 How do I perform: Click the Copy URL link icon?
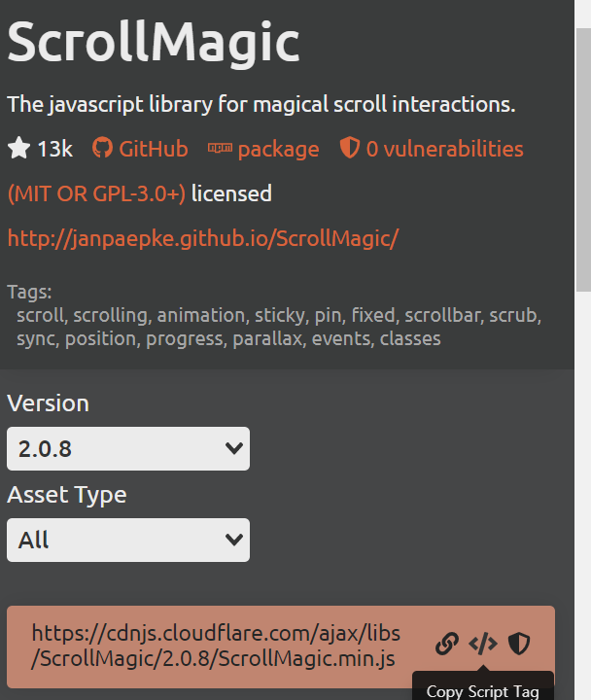pyautogui.click(x=447, y=644)
